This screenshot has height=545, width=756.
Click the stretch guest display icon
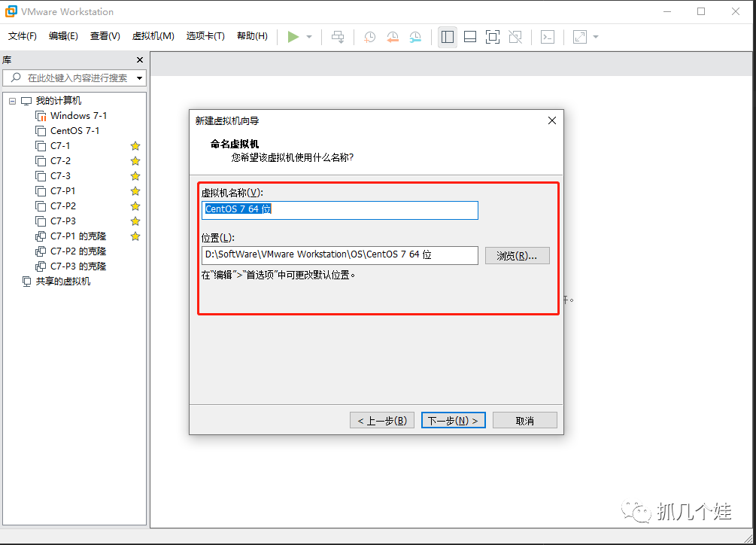coord(579,37)
